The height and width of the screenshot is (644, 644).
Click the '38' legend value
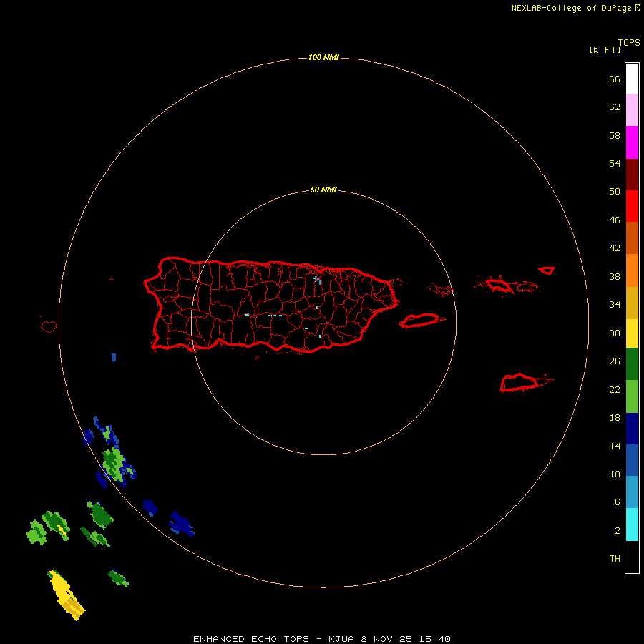(x=615, y=277)
